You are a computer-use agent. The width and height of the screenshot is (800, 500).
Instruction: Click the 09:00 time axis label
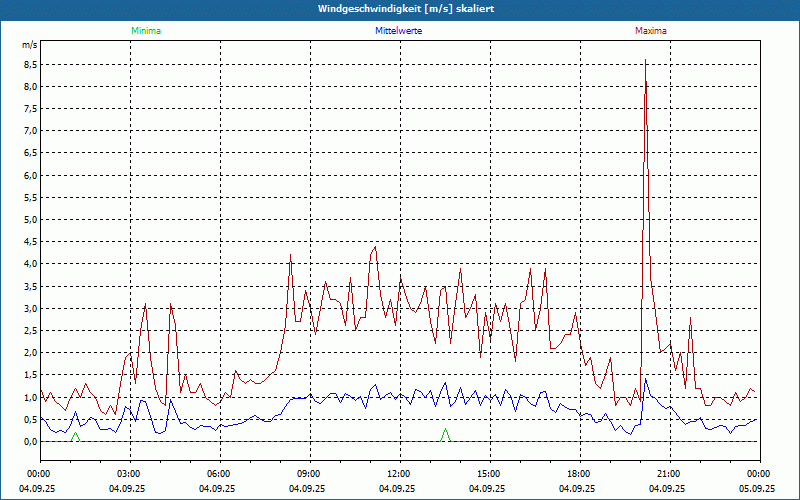tap(310, 474)
